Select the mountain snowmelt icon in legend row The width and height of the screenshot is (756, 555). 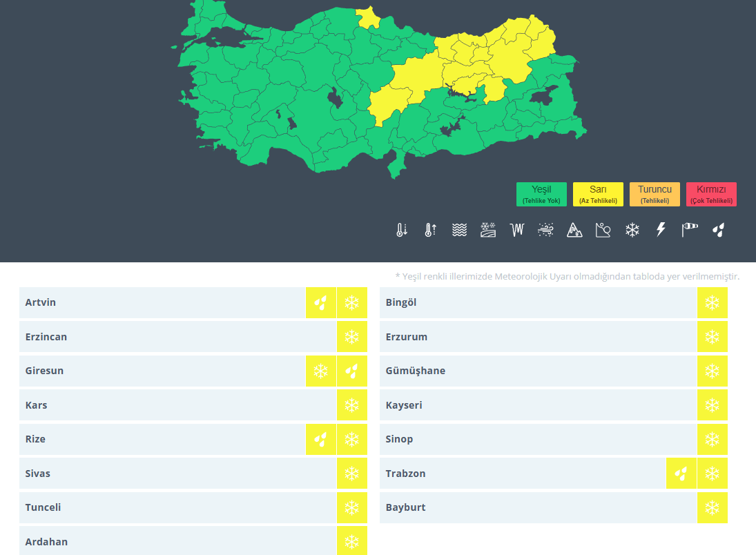click(x=574, y=230)
